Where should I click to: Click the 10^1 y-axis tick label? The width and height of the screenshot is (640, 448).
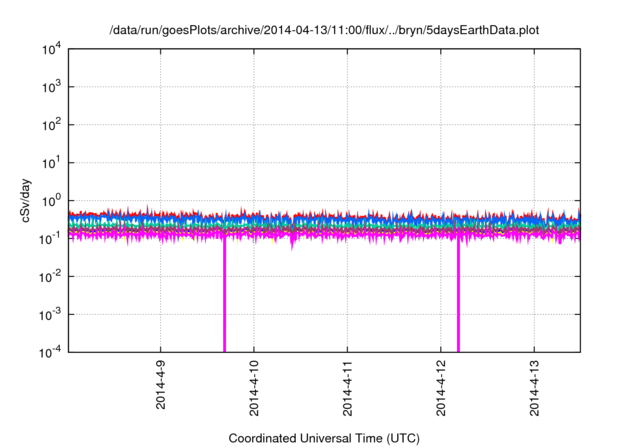51,163
